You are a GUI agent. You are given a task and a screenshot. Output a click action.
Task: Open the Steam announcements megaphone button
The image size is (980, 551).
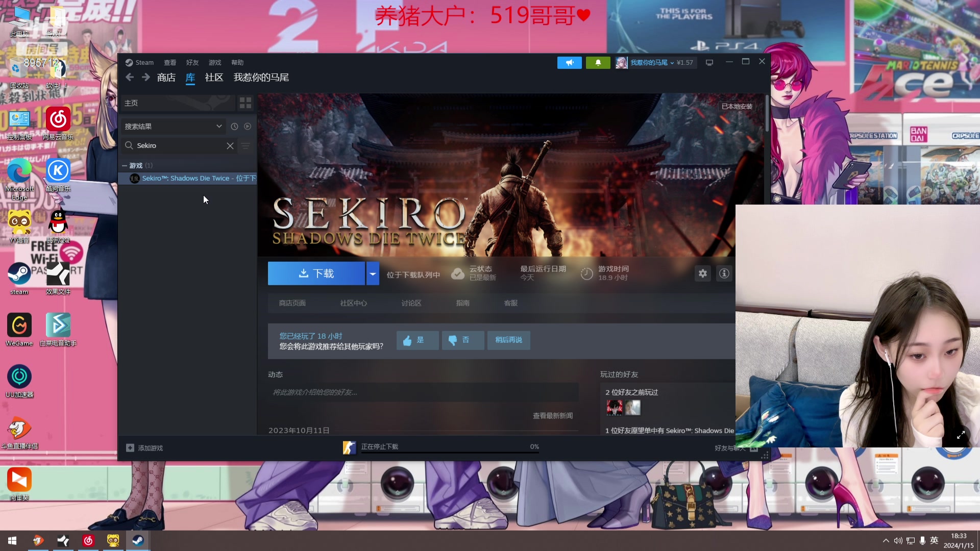pos(569,62)
